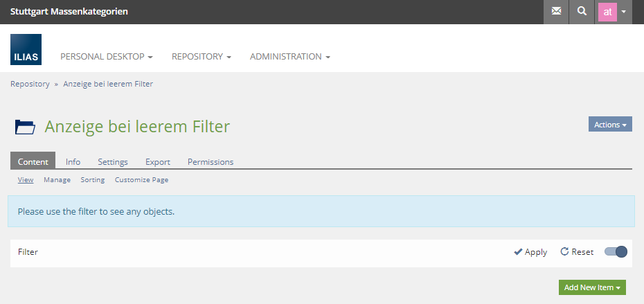Switch to the Permissions tab

pyautogui.click(x=211, y=162)
